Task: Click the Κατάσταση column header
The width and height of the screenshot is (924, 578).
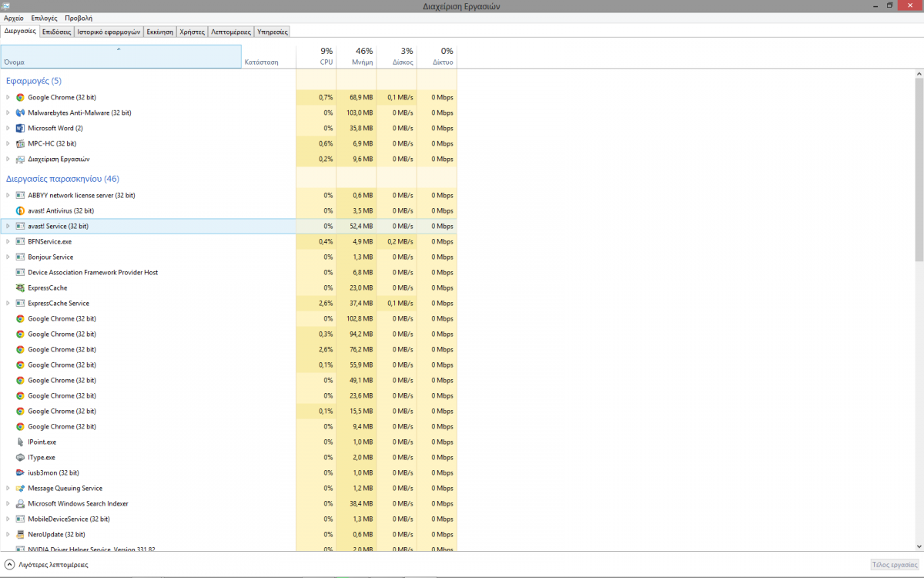Action: point(269,56)
